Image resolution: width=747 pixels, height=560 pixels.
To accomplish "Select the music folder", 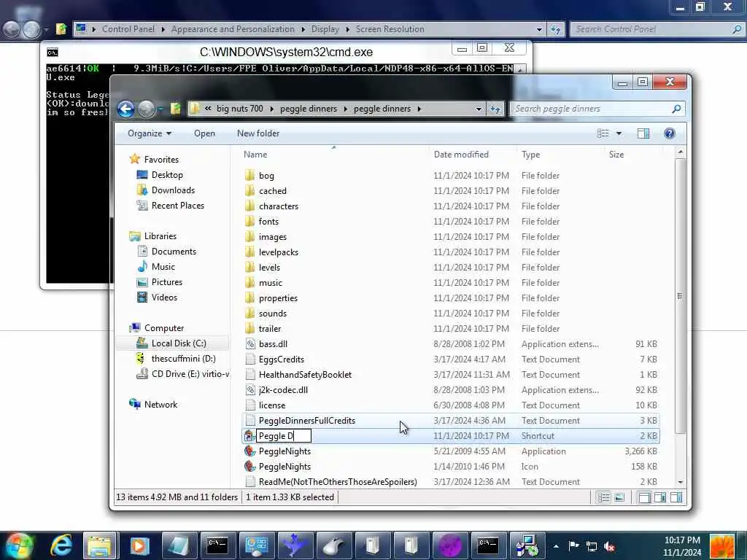I will (x=271, y=283).
